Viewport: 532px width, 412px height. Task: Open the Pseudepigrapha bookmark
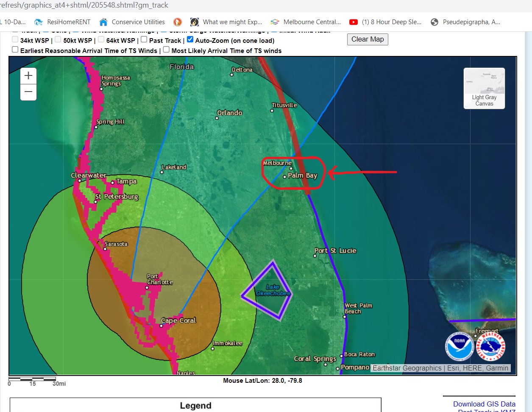(465, 22)
